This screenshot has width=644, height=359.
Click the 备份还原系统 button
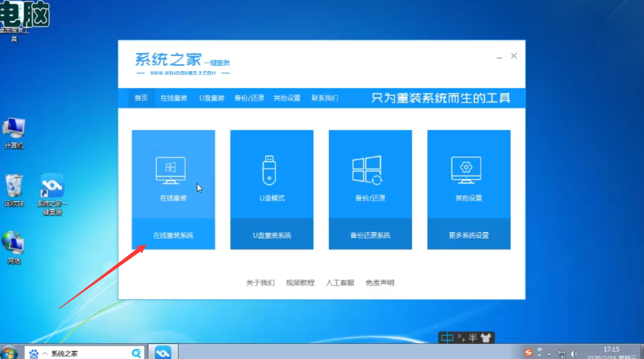point(370,234)
